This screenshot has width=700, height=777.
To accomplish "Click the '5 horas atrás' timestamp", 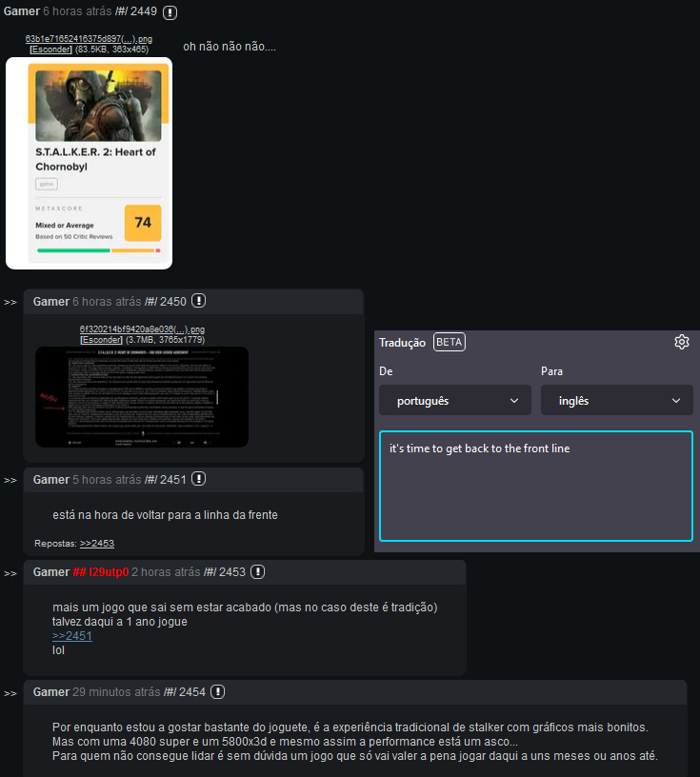I will pyautogui.click(x=107, y=480).
